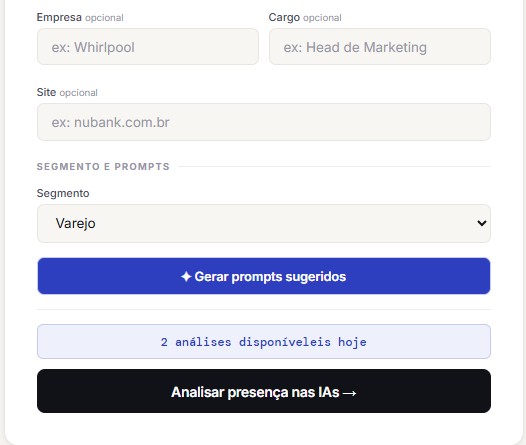Screen dimensions: 526x445
Task: Focus the Empresa field with Whirlpool placeholder
Action: coord(148,47)
